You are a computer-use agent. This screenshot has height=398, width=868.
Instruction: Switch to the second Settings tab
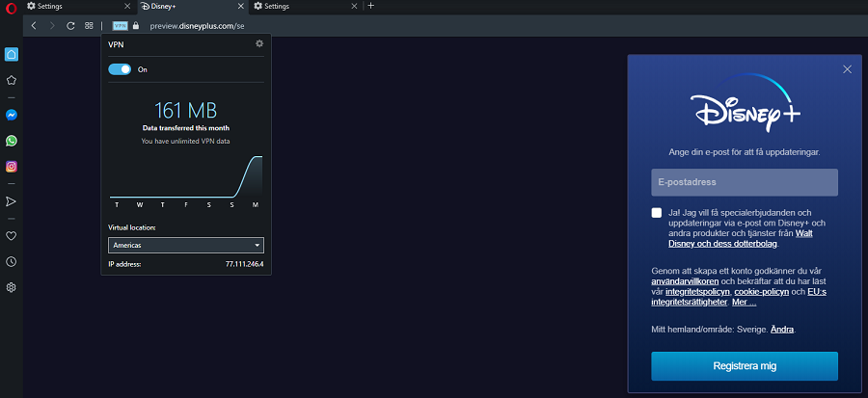pyautogui.click(x=306, y=6)
